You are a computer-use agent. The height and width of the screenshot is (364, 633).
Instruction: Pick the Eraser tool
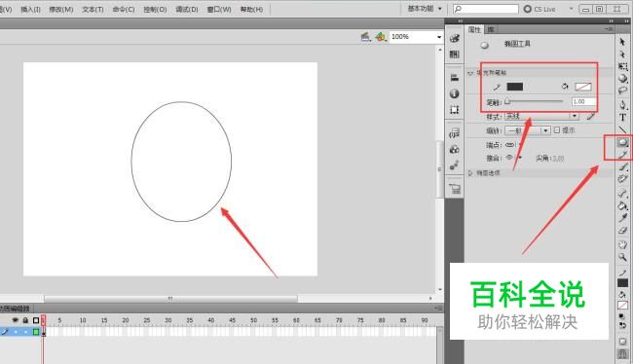[622, 231]
